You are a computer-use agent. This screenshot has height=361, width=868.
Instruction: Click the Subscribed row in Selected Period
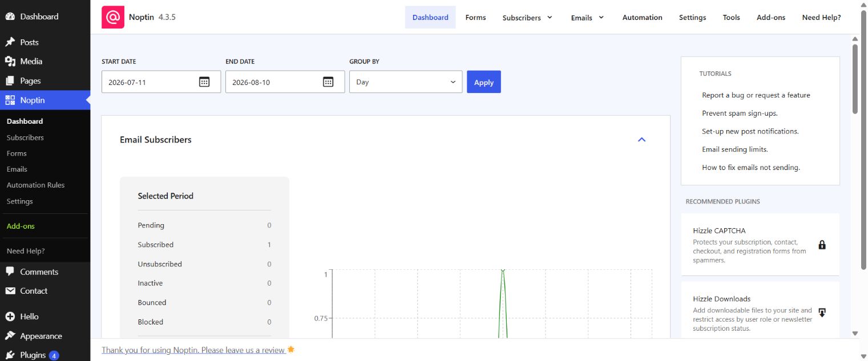tap(204, 245)
